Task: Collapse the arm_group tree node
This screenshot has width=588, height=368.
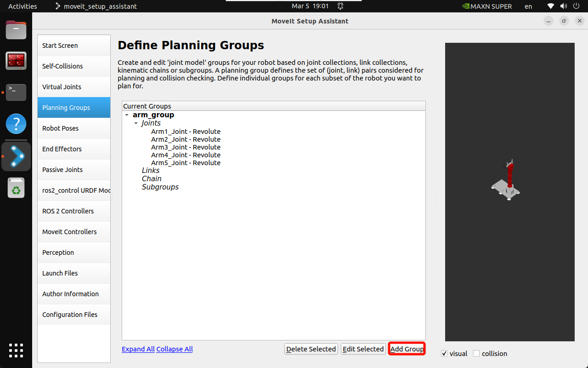Action: [127, 115]
